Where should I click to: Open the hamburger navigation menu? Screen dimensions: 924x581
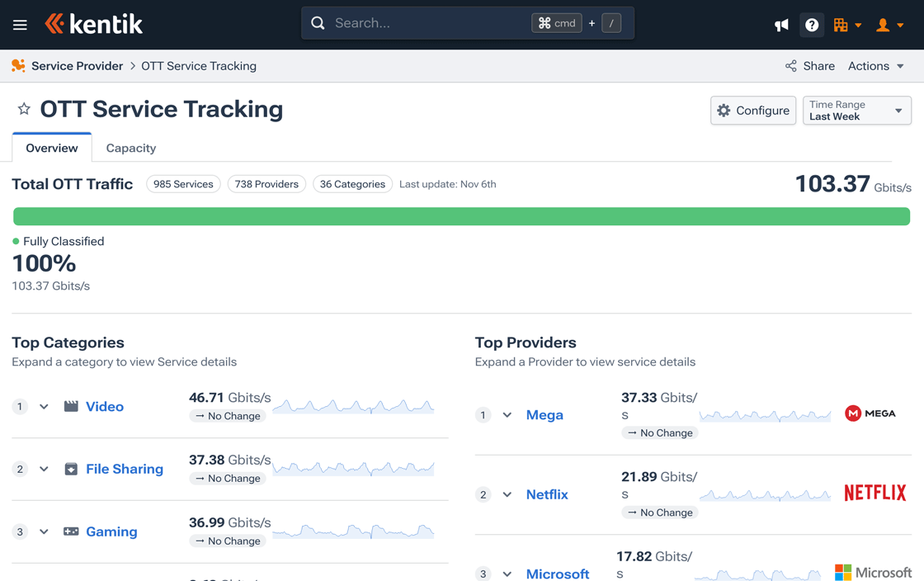point(21,24)
